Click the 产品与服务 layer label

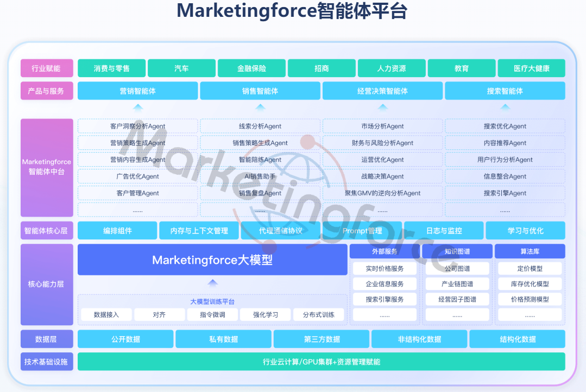pyautogui.click(x=47, y=91)
